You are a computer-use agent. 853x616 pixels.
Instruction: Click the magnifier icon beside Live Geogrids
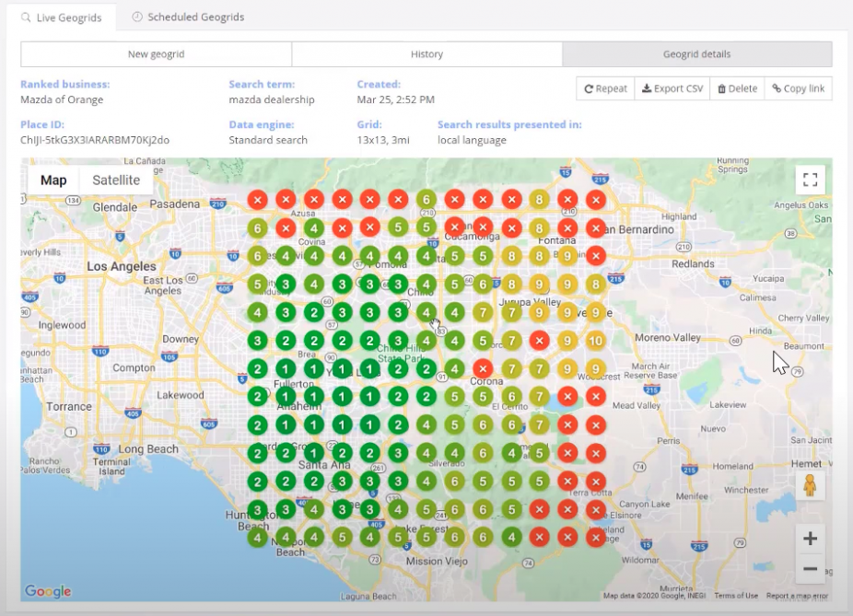pyautogui.click(x=24, y=16)
